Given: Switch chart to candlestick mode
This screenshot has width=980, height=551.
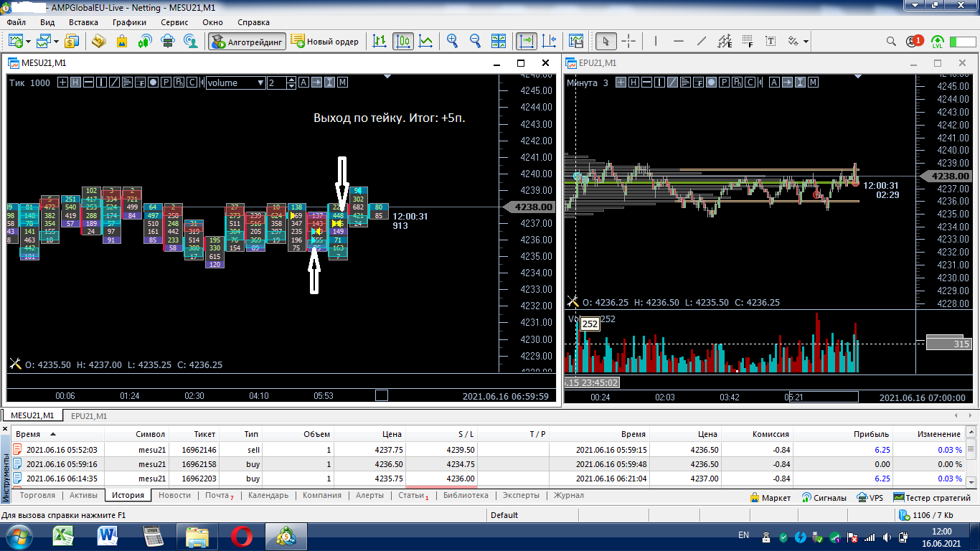Looking at the screenshot, I should click(x=403, y=41).
